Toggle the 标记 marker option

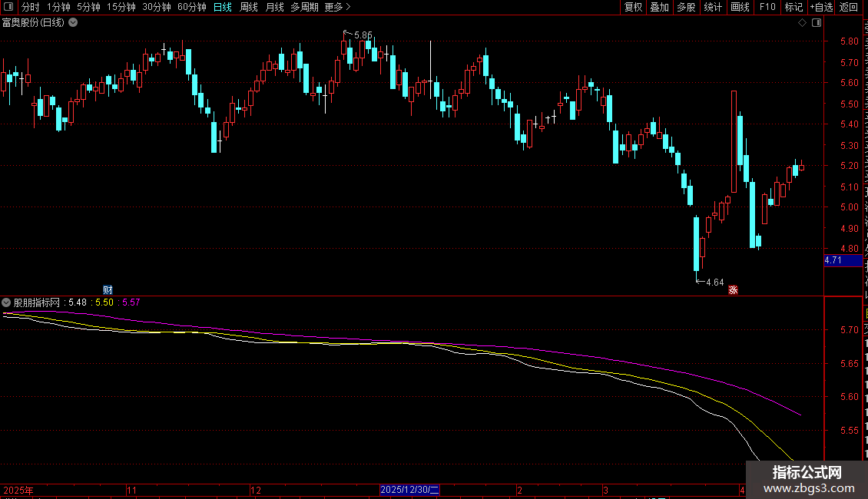[x=793, y=7]
